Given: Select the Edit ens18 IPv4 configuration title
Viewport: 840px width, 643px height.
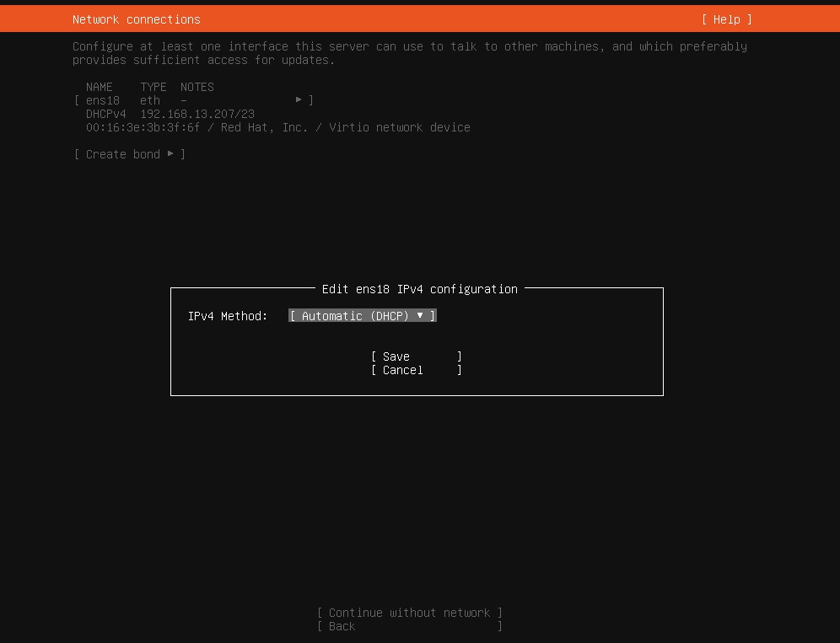Looking at the screenshot, I should pos(419,289).
